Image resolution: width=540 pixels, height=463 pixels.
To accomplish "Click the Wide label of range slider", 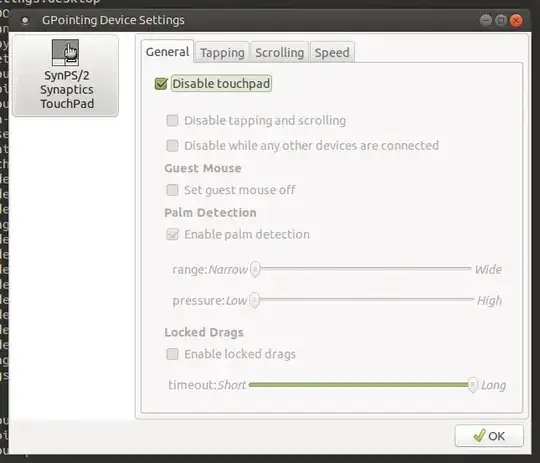I will [x=488, y=269].
